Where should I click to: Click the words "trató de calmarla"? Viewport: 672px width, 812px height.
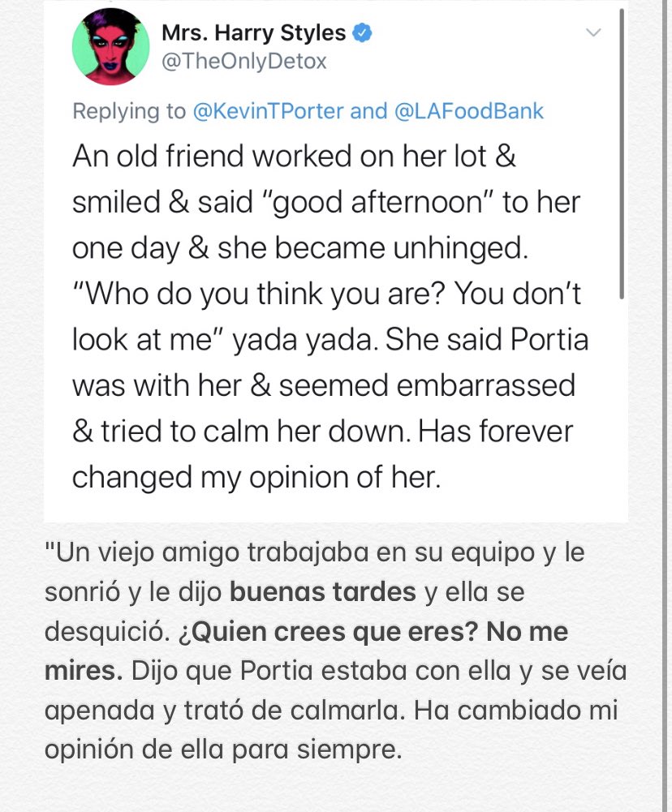pos(304,711)
